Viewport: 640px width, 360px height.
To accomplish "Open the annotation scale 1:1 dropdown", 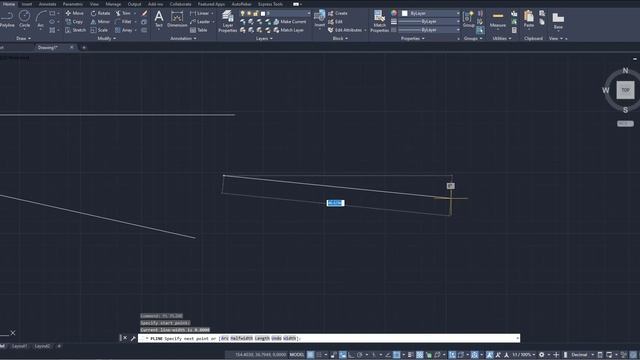I will [524, 355].
